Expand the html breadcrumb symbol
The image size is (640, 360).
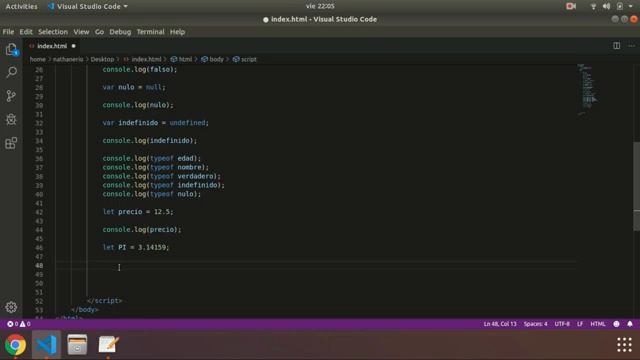click(x=185, y=59)
